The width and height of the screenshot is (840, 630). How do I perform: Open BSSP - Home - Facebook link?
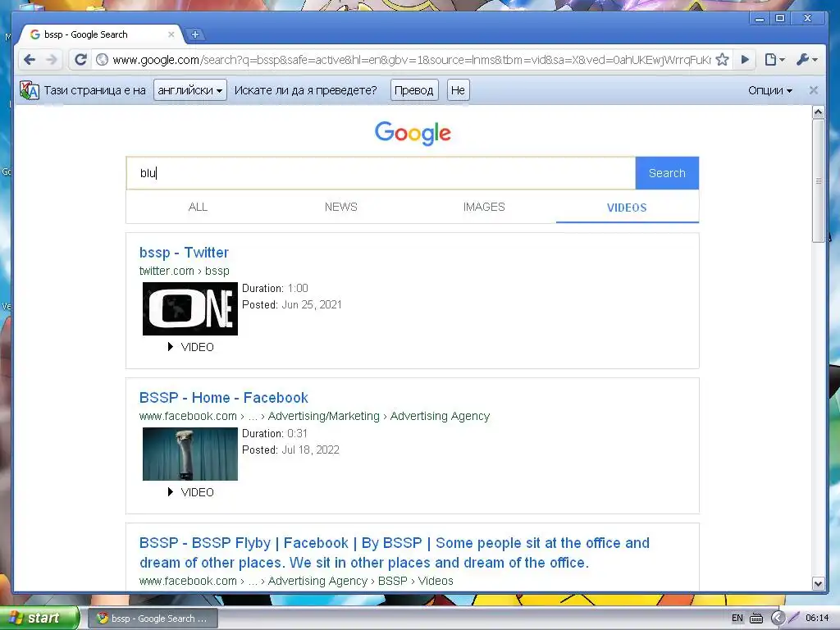(x=223, y=398)
